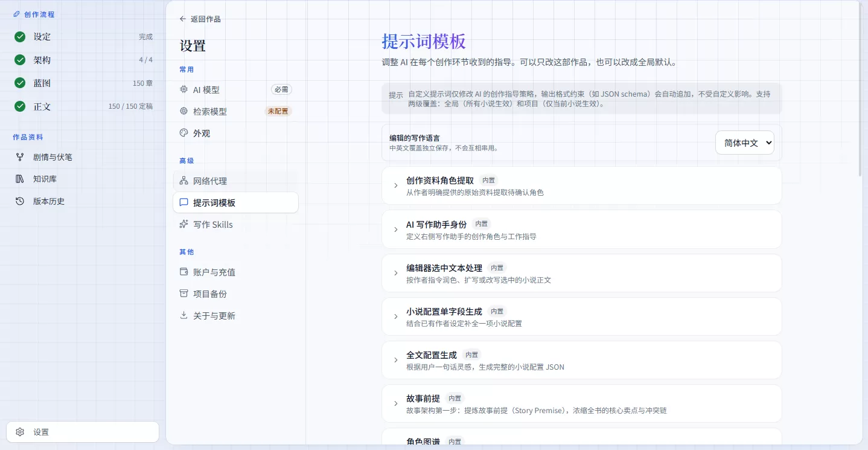Screen dimensions: 868x450
Task: Click the history clock icon for 版本历史
Action: [x=20, y=201]
